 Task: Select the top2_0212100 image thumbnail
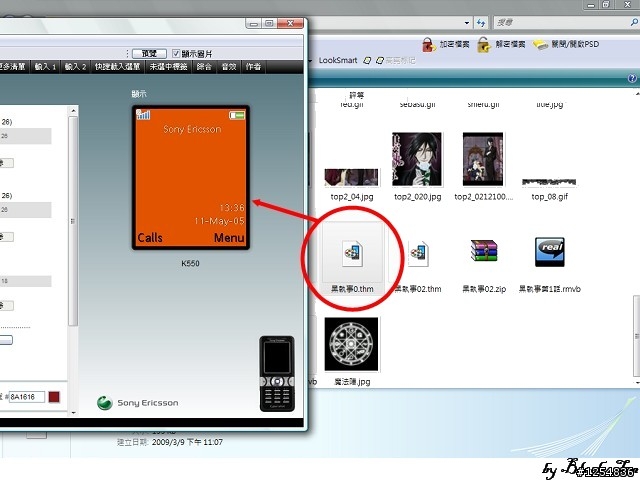pos(483,159)
